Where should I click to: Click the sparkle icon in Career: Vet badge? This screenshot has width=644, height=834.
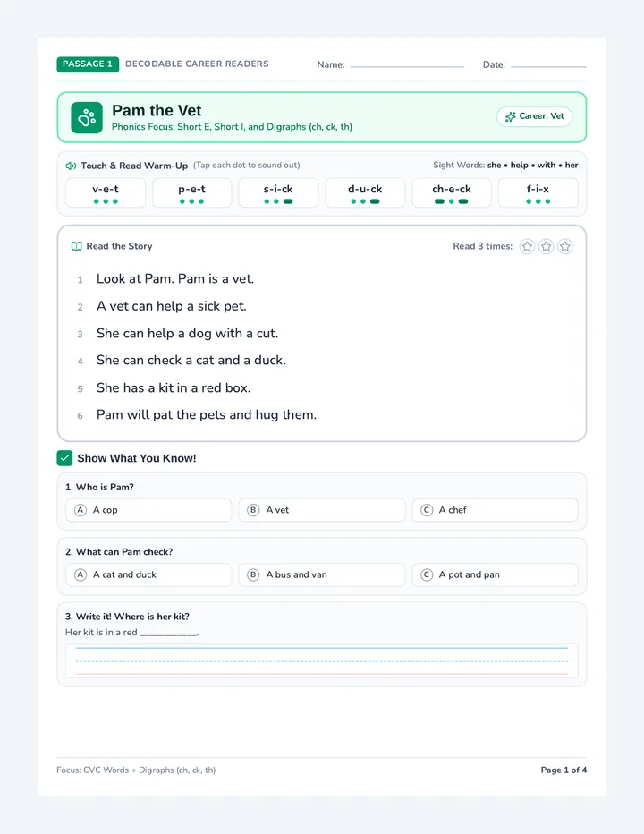point(511,116)
